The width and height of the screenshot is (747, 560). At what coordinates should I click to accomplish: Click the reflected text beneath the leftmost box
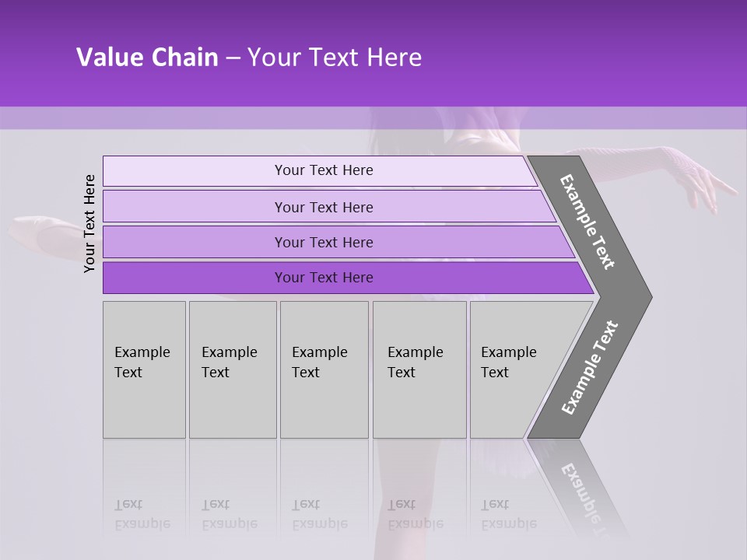point(142,514)
